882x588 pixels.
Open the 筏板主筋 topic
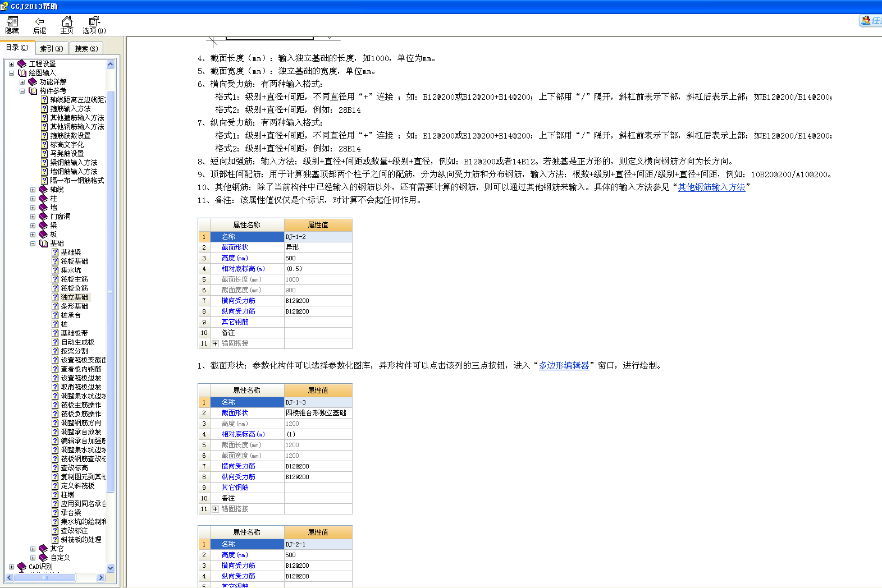tap(75, 279)
